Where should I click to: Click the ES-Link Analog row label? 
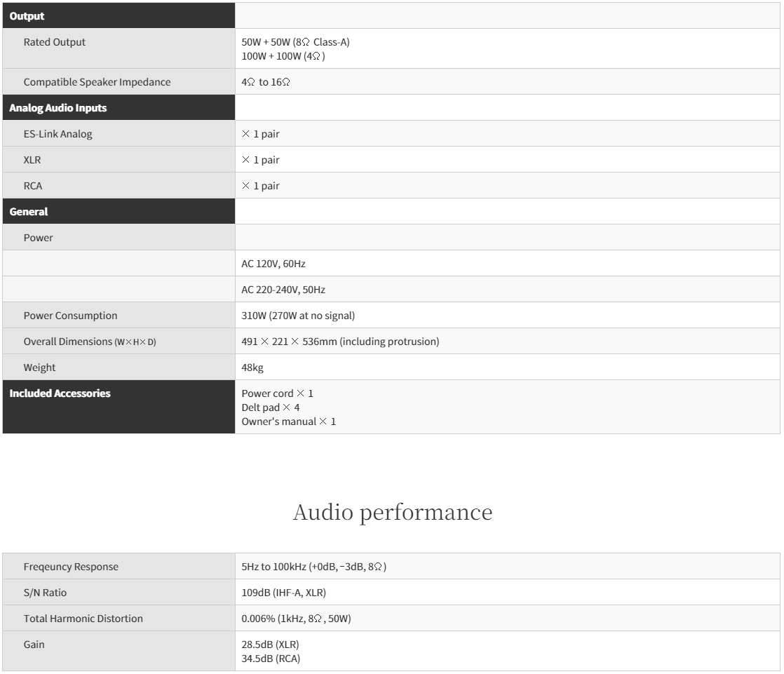pos(58,134)
